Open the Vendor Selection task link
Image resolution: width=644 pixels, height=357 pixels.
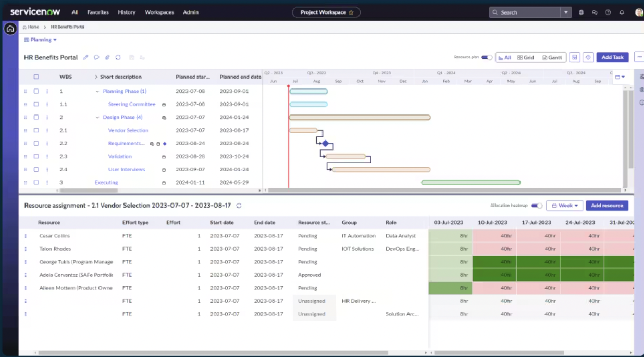(128, 130)
